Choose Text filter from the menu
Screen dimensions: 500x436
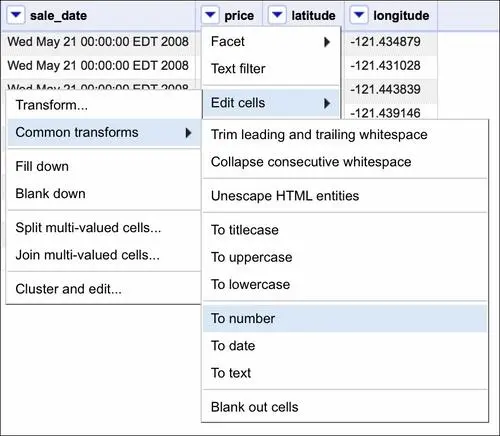point(271,69)
